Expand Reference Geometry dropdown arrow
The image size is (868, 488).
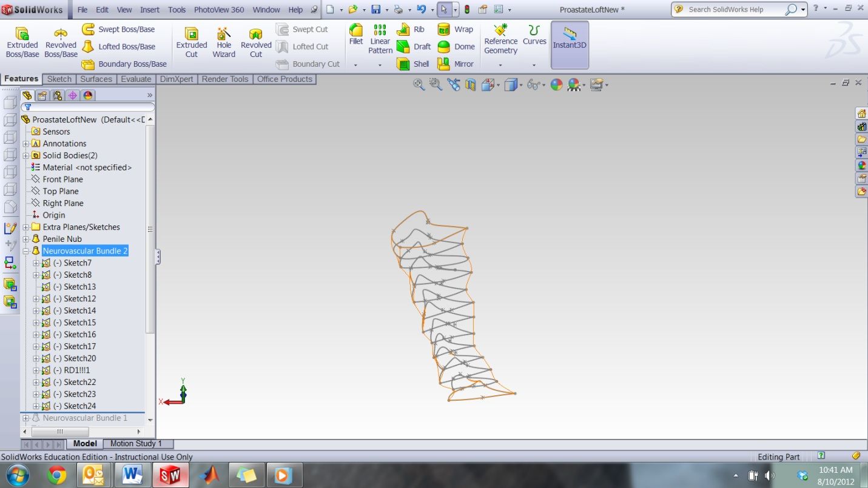point(501,65)
